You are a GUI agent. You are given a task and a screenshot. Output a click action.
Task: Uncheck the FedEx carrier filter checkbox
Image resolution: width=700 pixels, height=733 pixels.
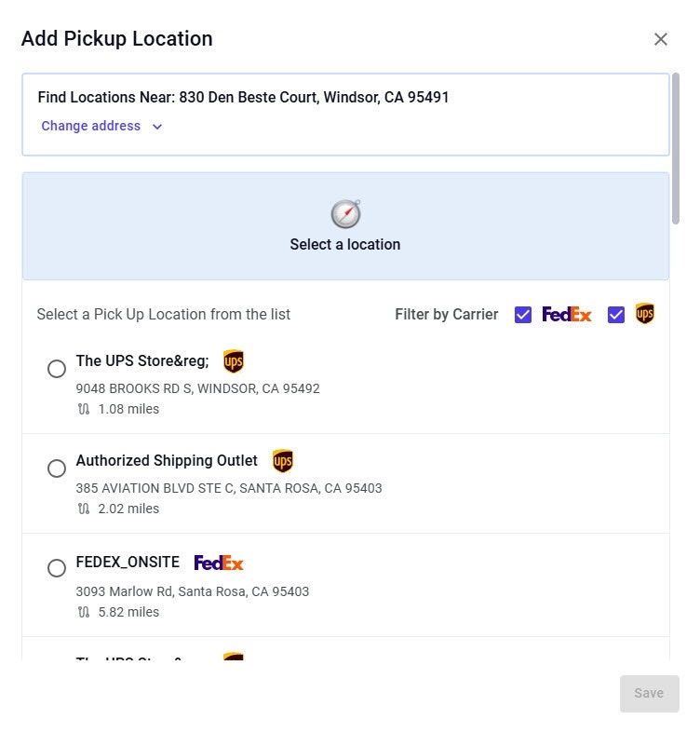point(523,315)
